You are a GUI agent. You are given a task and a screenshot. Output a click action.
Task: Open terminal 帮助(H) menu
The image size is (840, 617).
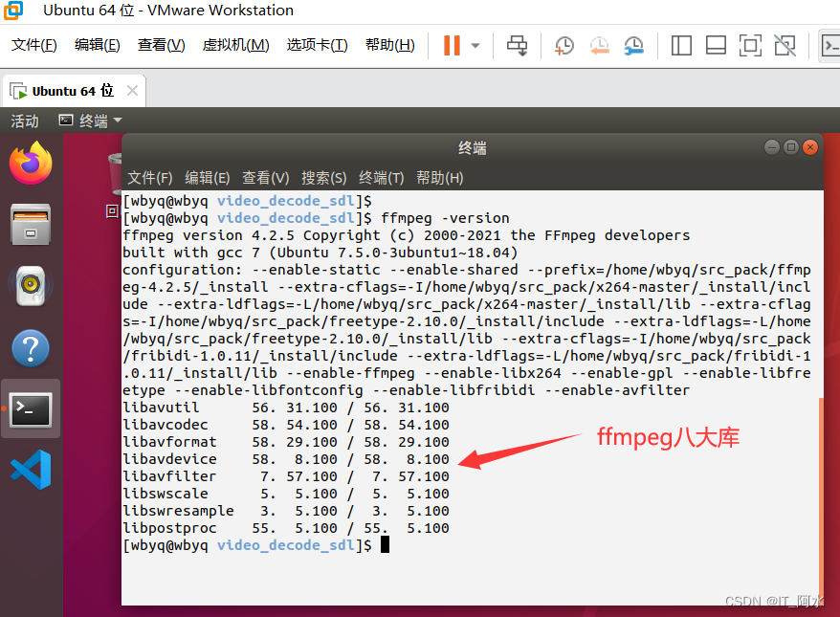tap(440, 177)
